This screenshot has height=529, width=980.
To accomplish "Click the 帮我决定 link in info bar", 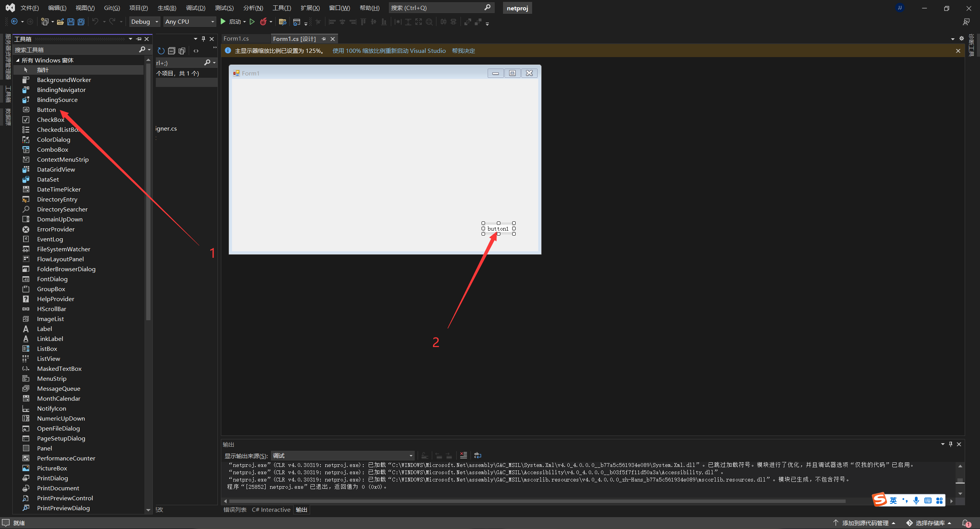I will tap(463, 51).
